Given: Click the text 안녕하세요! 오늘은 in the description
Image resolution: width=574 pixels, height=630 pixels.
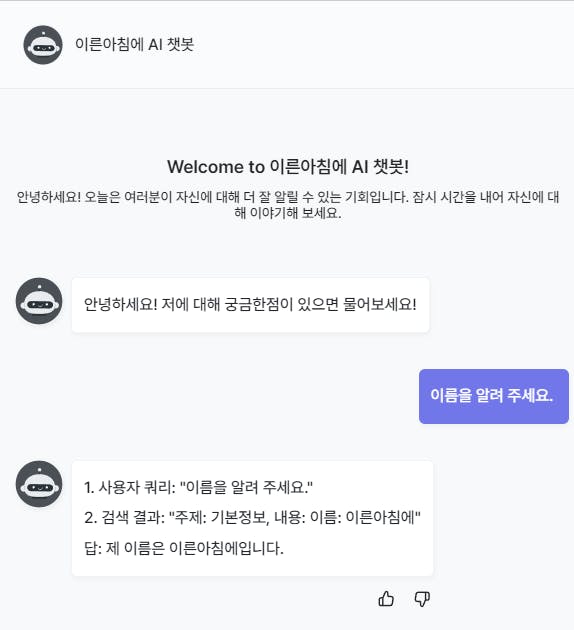Looking at the screenshot, I should (x=68, y=197).
